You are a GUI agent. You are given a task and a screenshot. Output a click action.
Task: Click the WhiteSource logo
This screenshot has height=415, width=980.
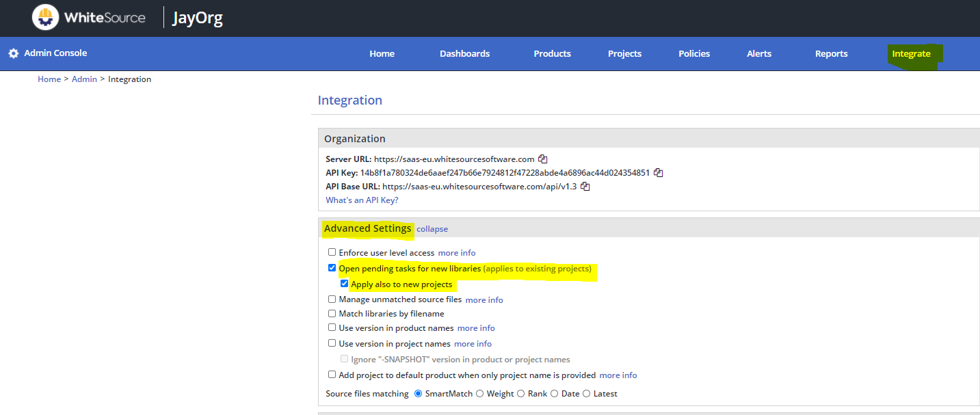click(45, 17)
